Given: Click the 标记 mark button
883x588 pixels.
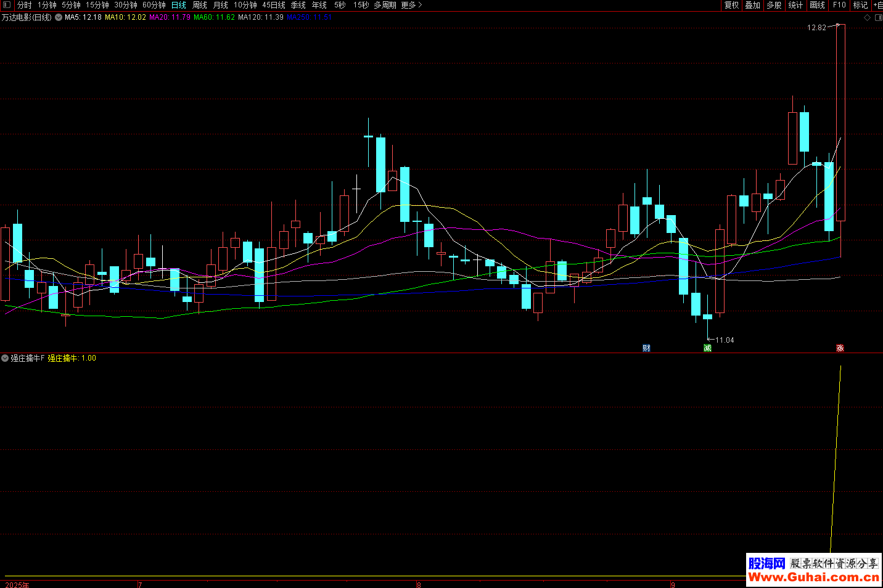Looking at the screenshot, I should 861,5.
